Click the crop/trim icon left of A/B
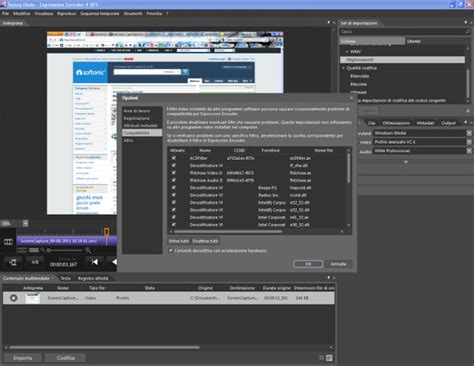 pyautogui.click(x=13, y=262)
